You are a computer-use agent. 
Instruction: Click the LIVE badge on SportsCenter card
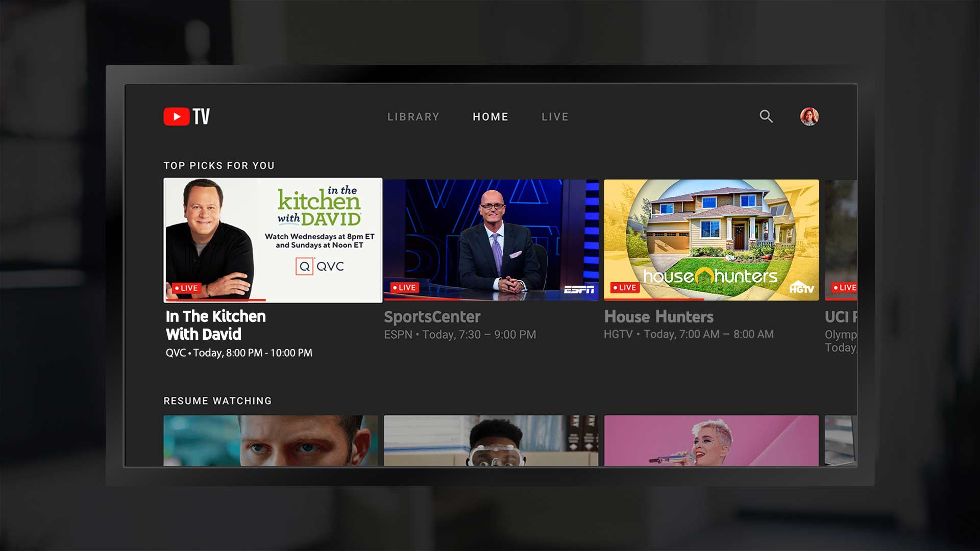tap(404, 288)
